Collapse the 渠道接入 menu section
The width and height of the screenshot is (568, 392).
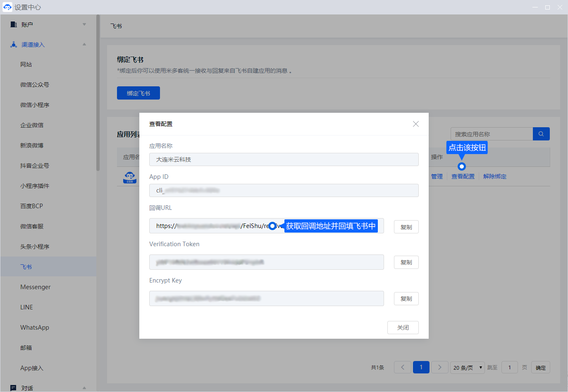pos(84,45)
